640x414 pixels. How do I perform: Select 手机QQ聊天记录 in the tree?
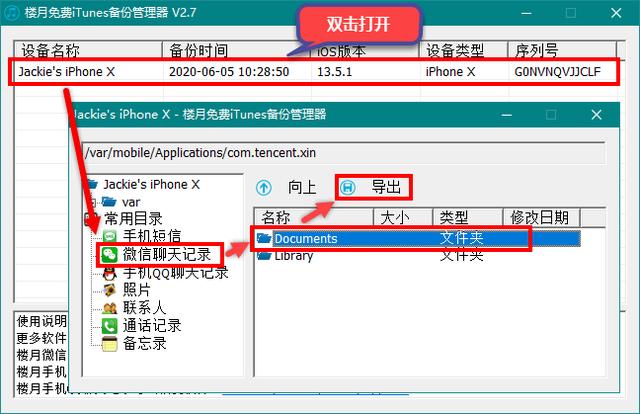[x=176, y=273]
